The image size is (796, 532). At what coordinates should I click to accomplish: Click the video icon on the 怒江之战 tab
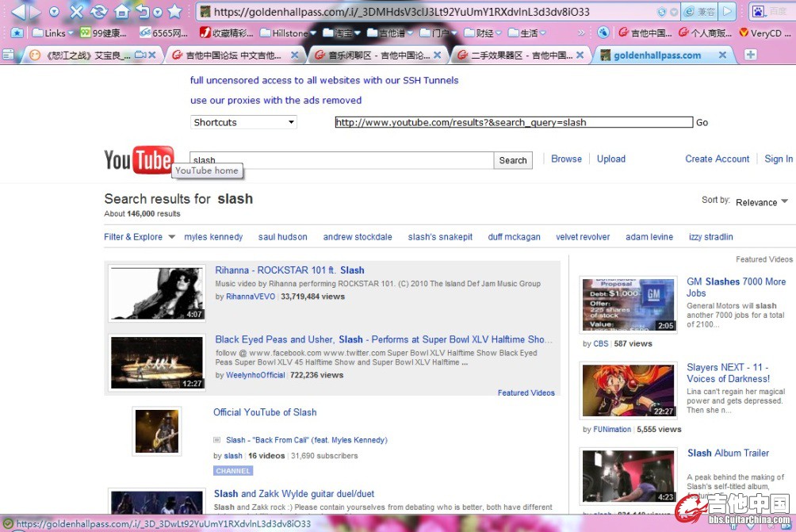(x=140, y=55)
